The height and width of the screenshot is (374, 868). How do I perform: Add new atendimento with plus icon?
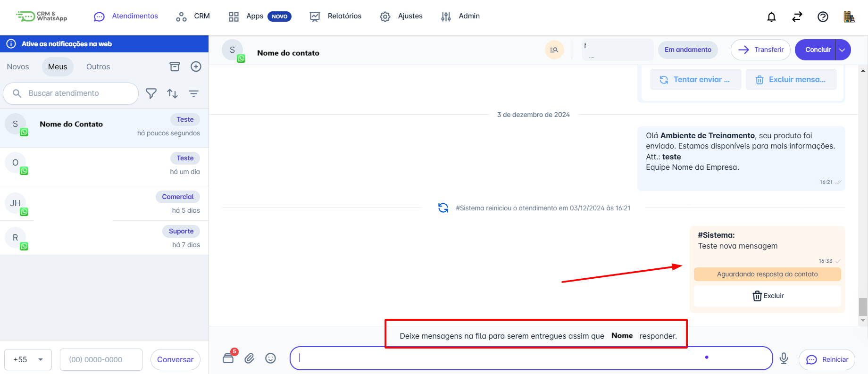tap(196, 66)
